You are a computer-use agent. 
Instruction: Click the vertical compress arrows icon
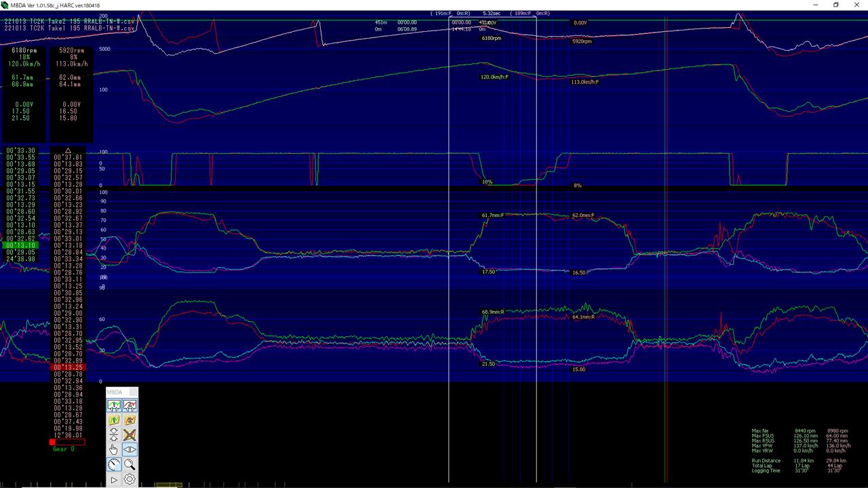coord(114,434)
